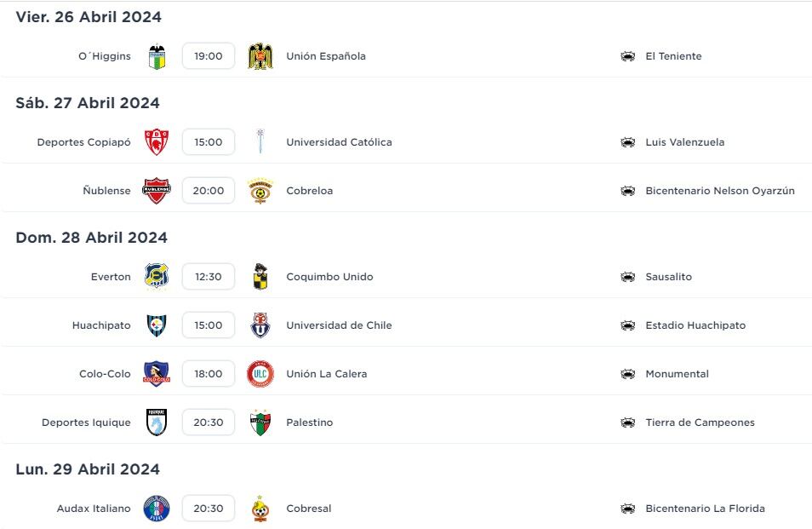Open the Palestino team crest
The width and height of the screenshot is (812, 529).
click(260, 423)
